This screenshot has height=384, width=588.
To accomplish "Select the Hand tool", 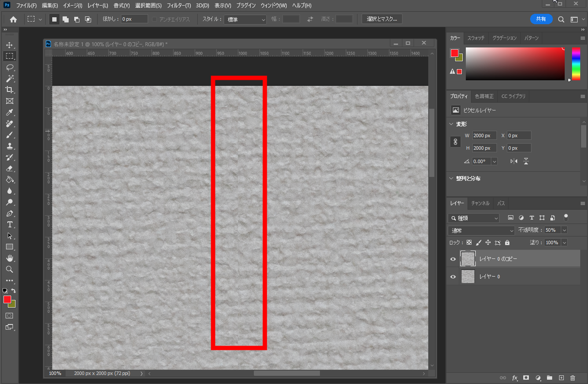I will tap(9, 258).
